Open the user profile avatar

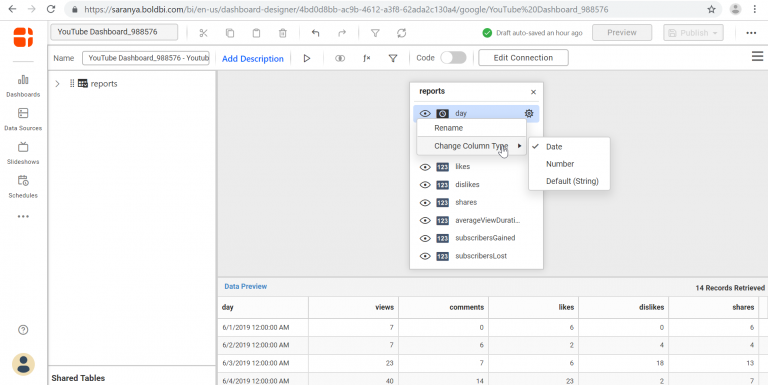point(23,364)
